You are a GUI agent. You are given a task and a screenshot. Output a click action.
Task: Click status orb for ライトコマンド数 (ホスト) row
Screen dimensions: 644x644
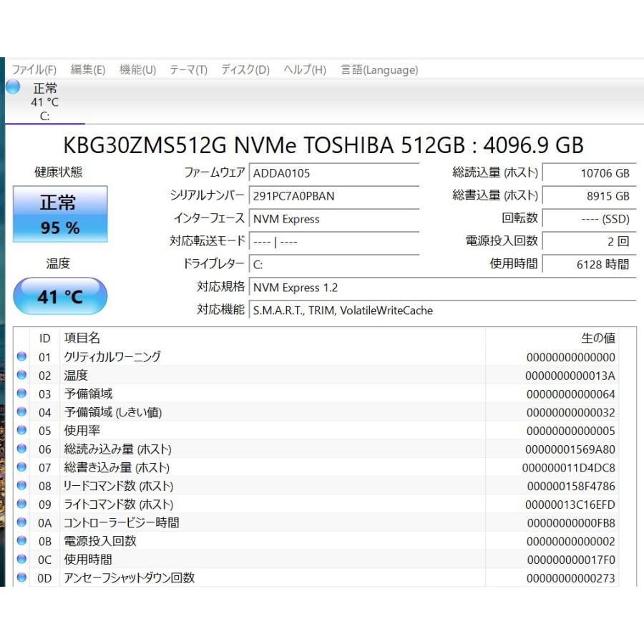point(21,504)
